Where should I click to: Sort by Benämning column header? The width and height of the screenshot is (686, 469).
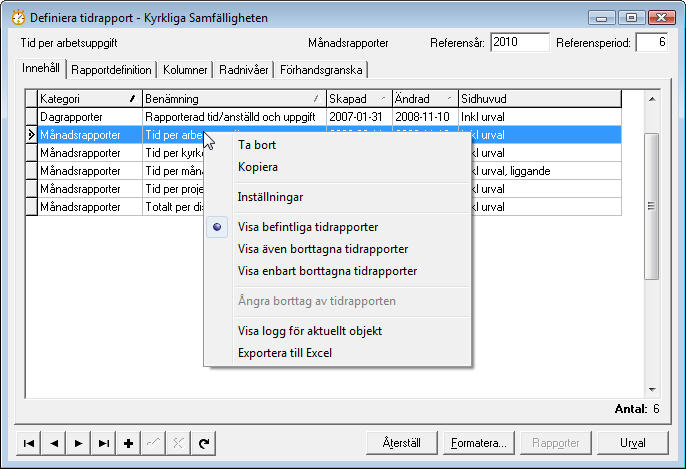[x=234, y=99]
